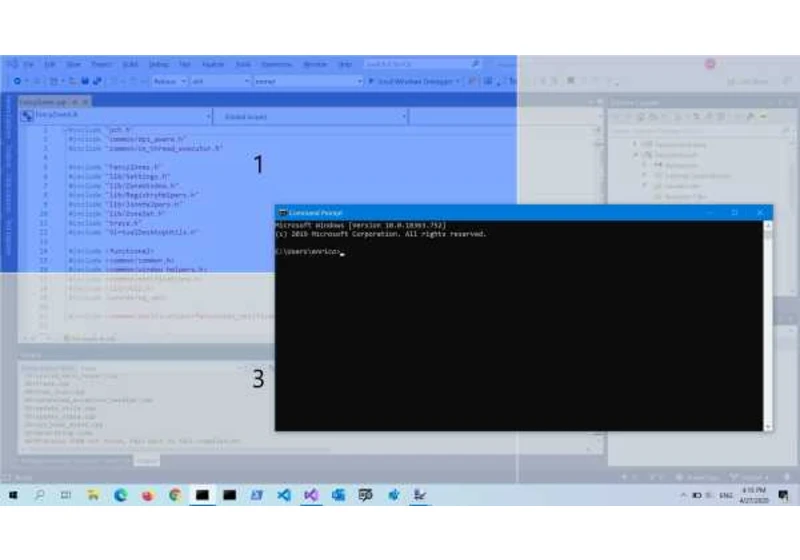The height and width of the screenshot is (560, 800).
Task: Open the taskbar clock and date
Action: pos(754,495)
